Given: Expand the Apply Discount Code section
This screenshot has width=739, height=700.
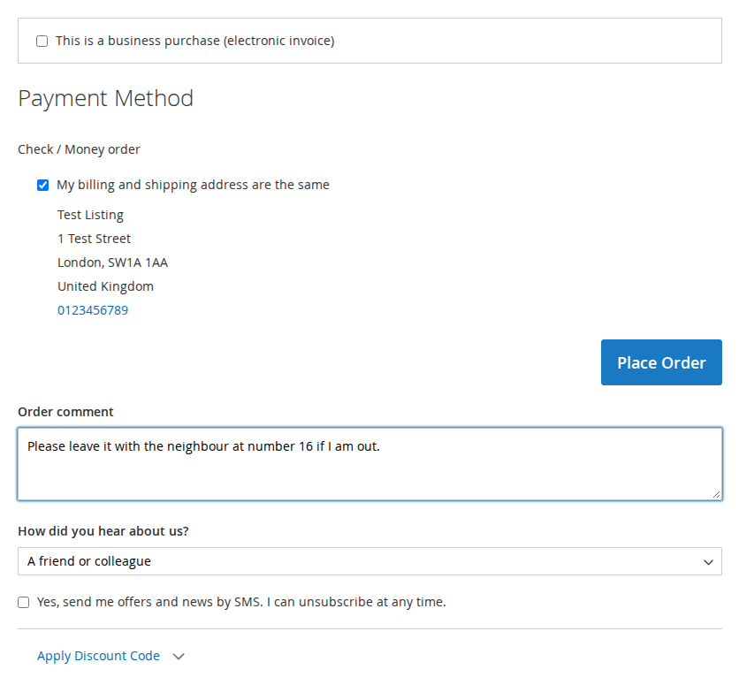Looking at the screenshot, I should (x=98, y=656).
